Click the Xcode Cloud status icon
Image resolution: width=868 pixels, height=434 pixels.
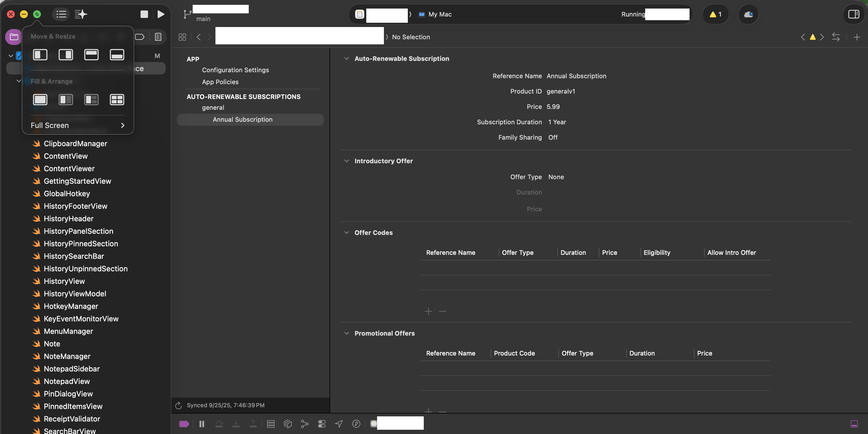[x=748, y=14]
